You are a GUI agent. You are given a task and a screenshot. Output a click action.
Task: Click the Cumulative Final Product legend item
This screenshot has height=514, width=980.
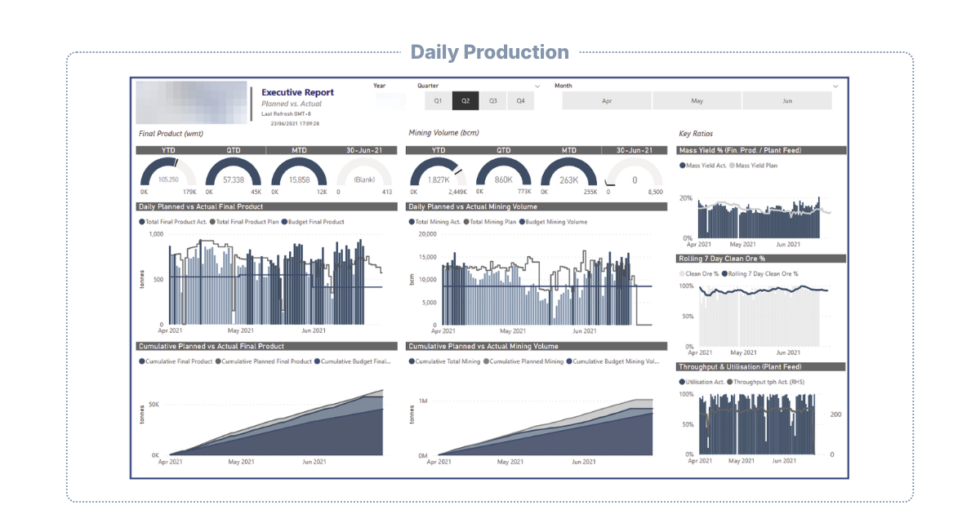176,361
